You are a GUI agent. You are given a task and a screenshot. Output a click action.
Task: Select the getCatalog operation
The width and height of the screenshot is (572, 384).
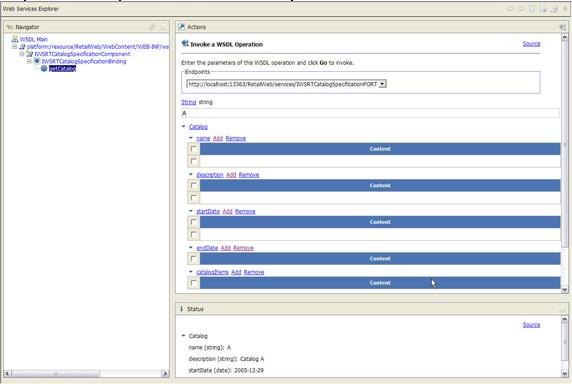(62, 69)
